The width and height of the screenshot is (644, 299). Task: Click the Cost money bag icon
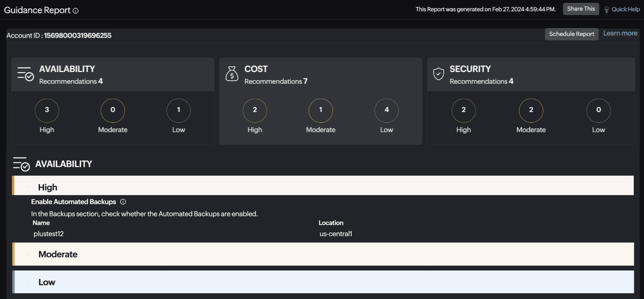coord(232,74)
